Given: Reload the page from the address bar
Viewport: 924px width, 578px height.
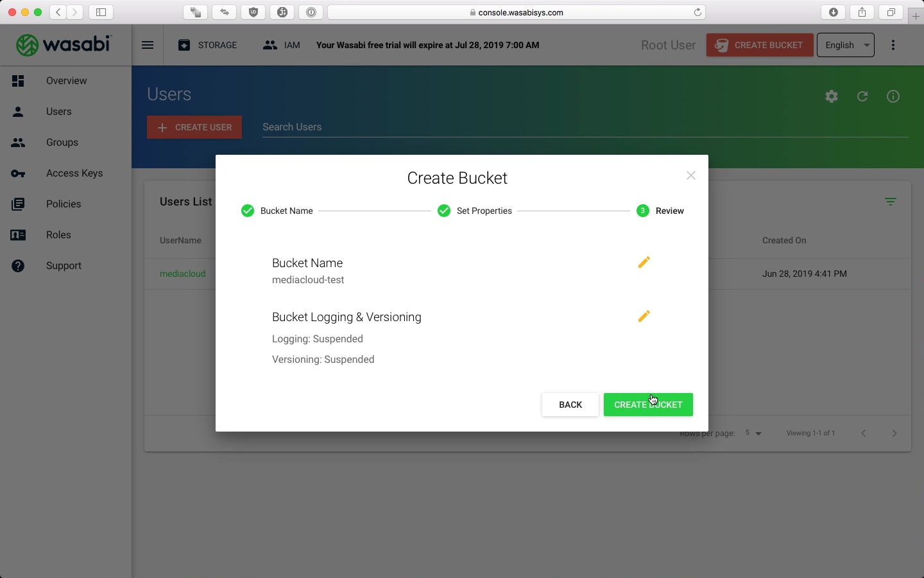Looking at the screenshot, I should 697,12.
